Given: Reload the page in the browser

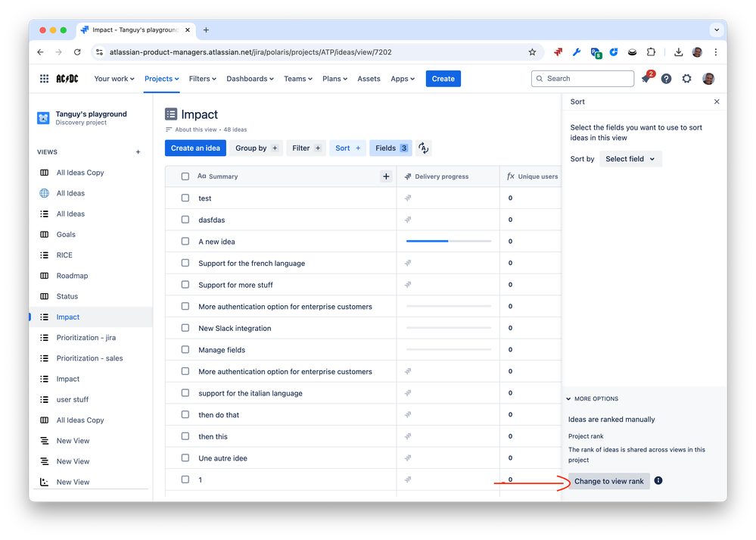Looking at the screenshot, I should click(77, 52).
